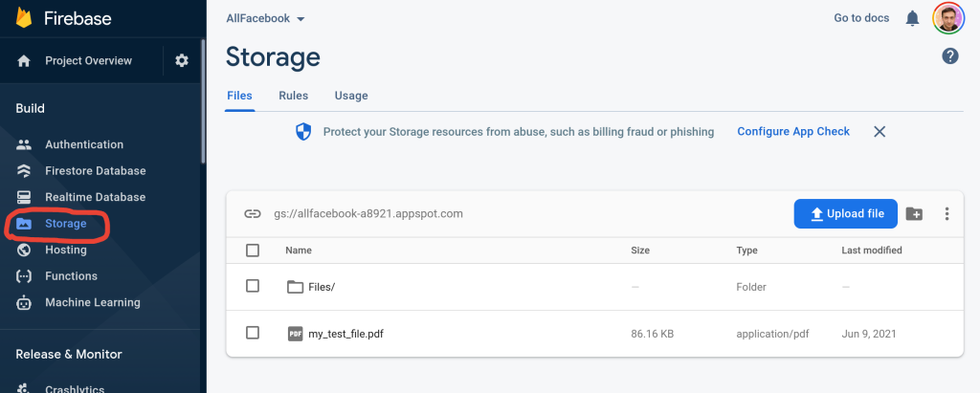This screenshot has width=980, height=393.
Task: Toggle the select-all checkbox in header
Action: [253, 250]
